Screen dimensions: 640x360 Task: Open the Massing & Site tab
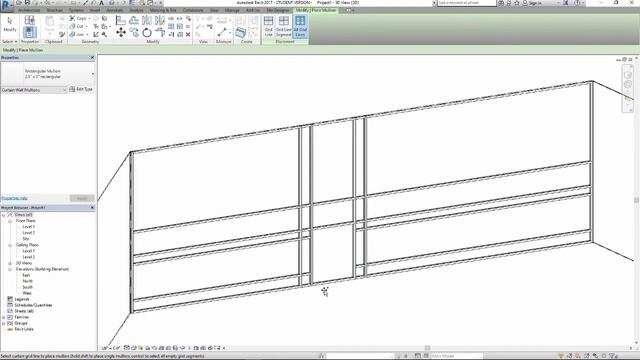pos(163,10)
